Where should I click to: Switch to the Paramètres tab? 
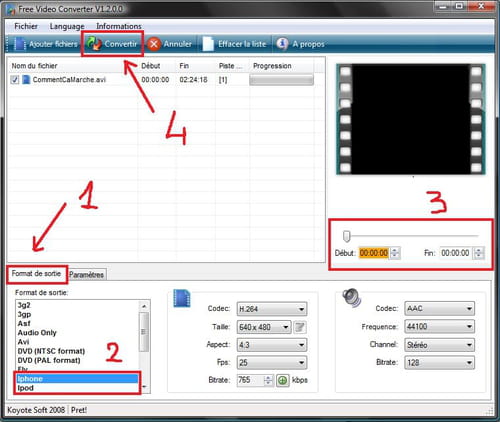pyautogui.click(x=87, y=275)
